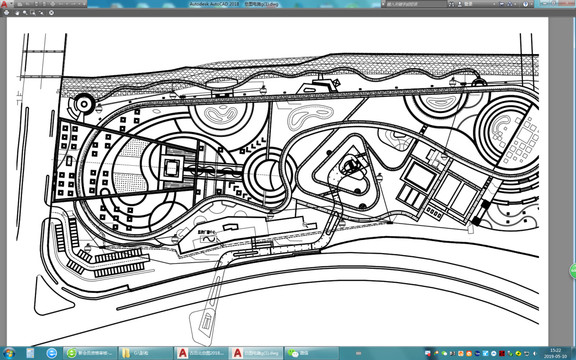Open the first AutoCAD taskbar window

coord(201,353)
